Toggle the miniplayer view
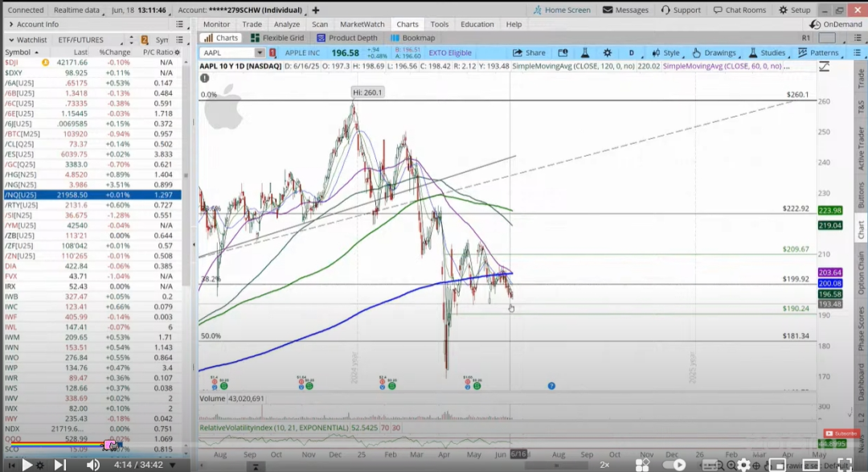 tap(777, 466)
